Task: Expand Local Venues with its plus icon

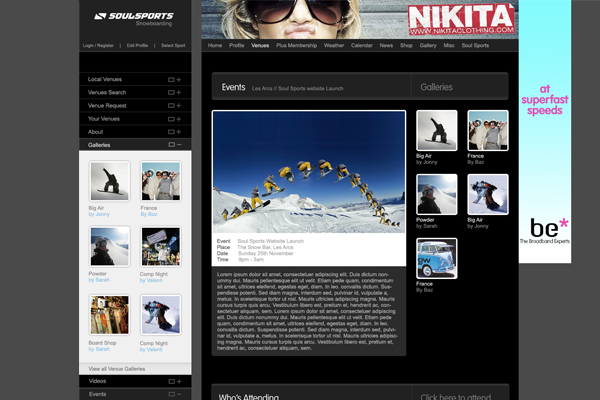Action: pyautogui.click(x=179, y=80)
